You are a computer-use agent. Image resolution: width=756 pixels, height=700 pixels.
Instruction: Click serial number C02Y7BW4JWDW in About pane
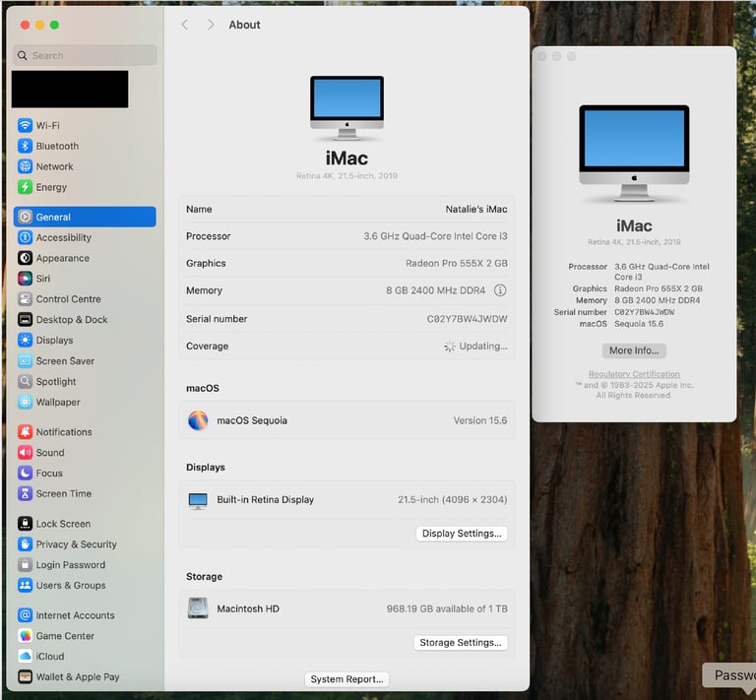click(467, 319)
